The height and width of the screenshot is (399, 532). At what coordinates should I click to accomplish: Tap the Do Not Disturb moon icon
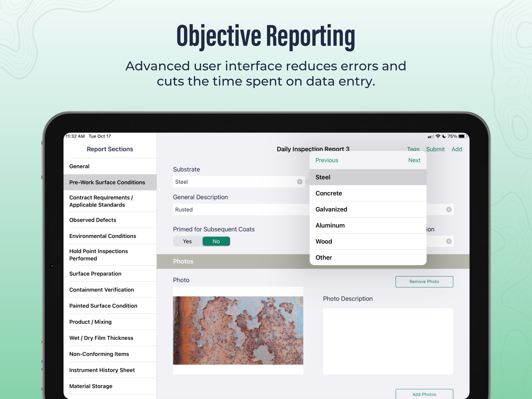[x=444, y=136]
